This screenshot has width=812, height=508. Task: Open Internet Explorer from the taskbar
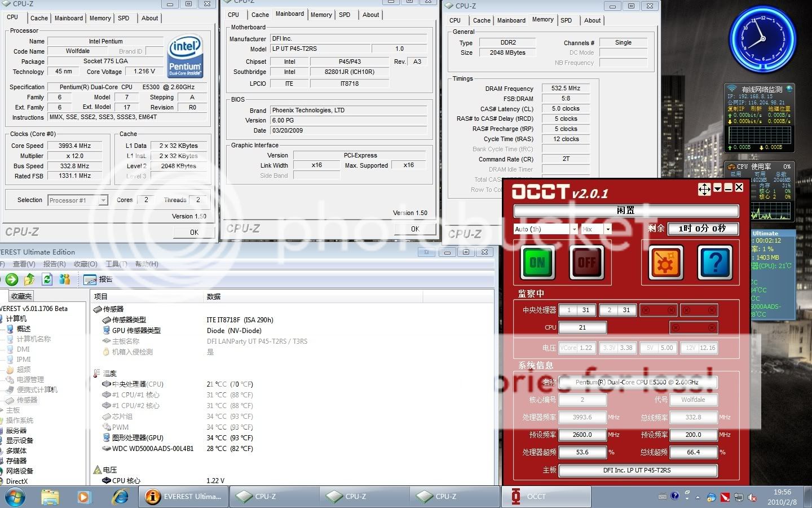point(120,497)
